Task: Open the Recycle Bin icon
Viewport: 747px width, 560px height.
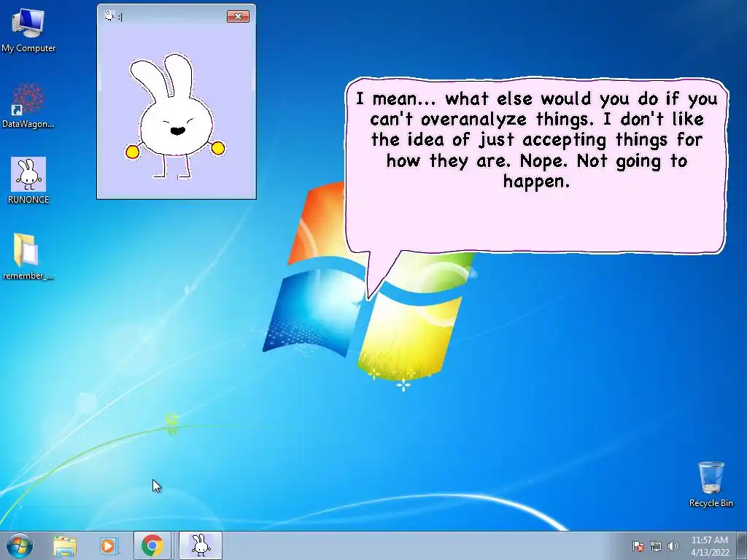Action: pyautogui.click(x=711, y=484)
